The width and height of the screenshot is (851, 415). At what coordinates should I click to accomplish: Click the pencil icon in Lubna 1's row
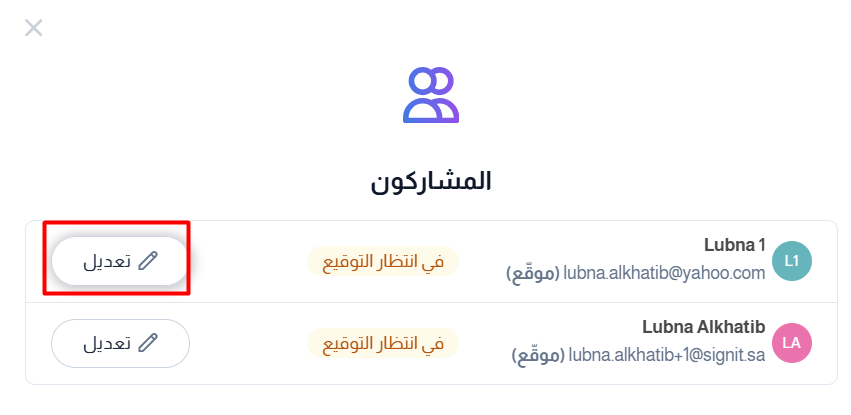(148, 261)
